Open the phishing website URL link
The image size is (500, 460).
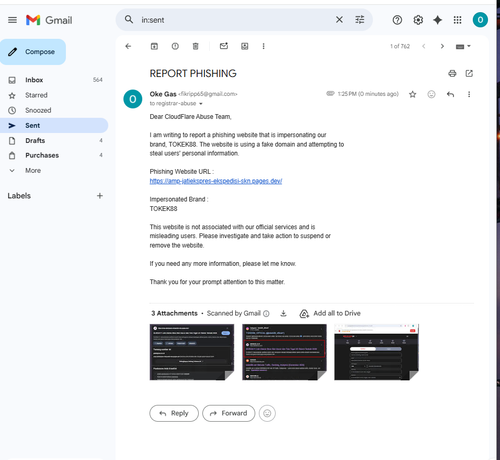tap(216, 181)
